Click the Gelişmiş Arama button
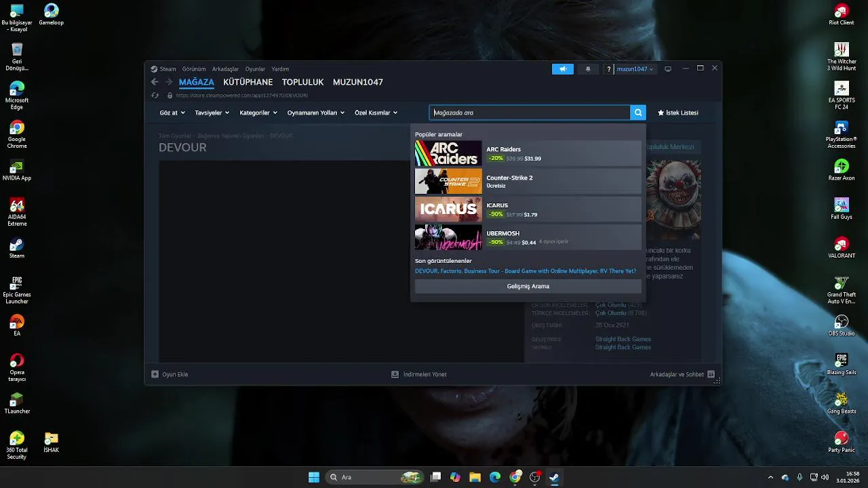Screen dimensions: 868x488 coord(528,286)
